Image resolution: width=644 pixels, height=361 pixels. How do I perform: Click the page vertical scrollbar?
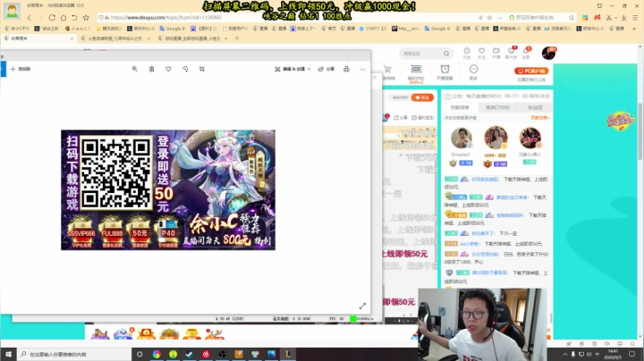pyautogui.click(x=640, y=131)
